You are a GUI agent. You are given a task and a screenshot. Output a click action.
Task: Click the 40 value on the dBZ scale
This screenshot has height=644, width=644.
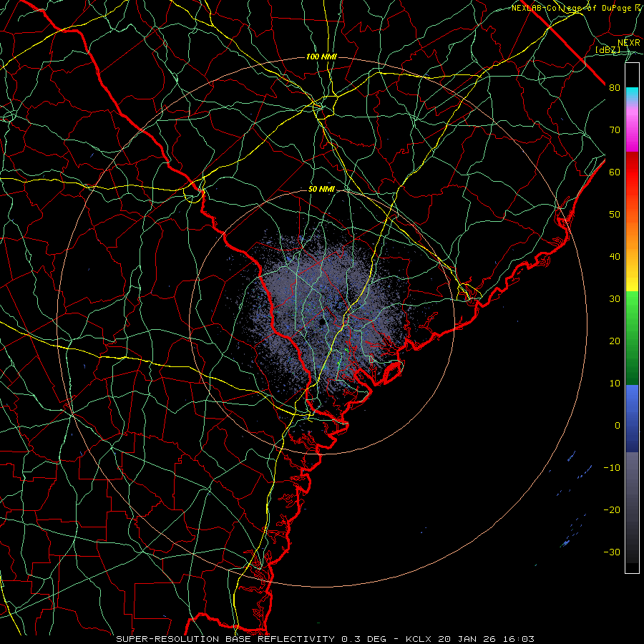tap(615, 257)
